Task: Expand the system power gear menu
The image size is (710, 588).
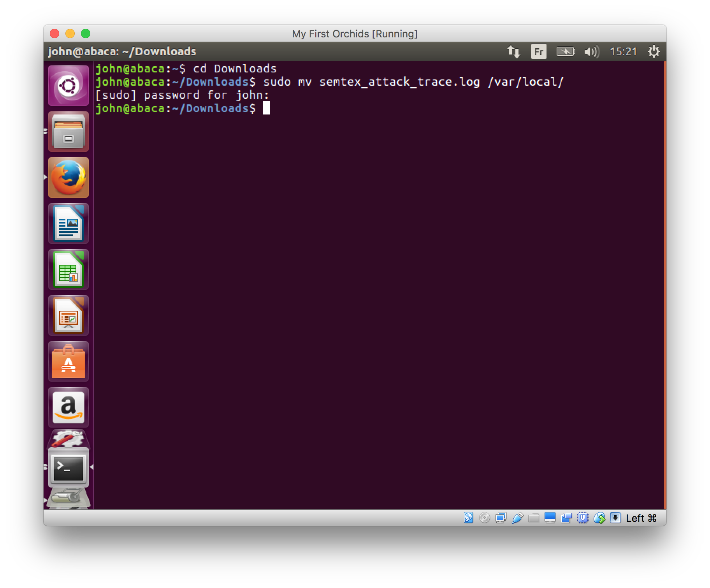Action: click(654, 51)
